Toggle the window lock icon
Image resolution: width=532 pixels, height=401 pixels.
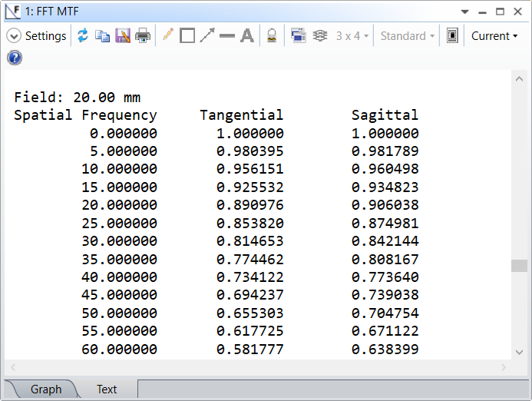pos(272,35)
